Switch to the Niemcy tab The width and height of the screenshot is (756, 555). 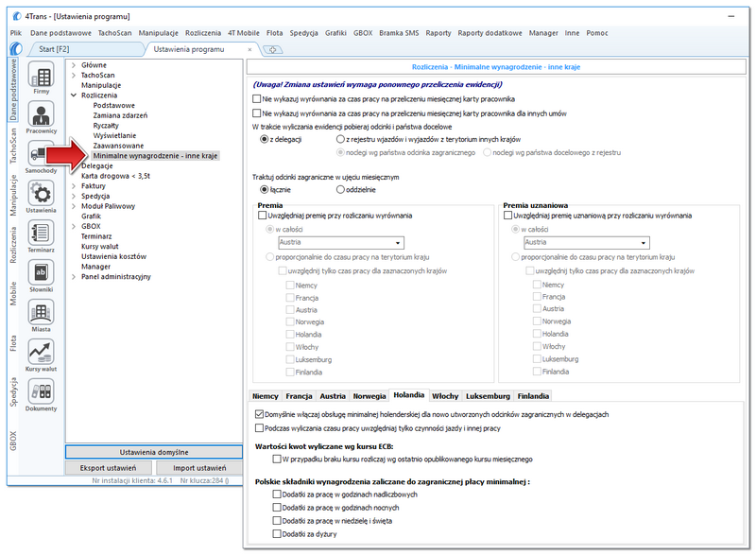pos(266,396)
